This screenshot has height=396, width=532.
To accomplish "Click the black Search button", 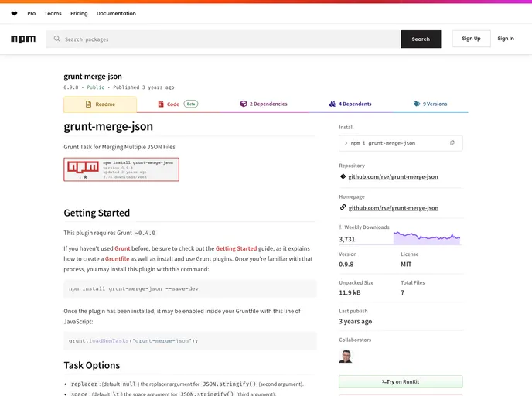I will click(x=421, y=39).
